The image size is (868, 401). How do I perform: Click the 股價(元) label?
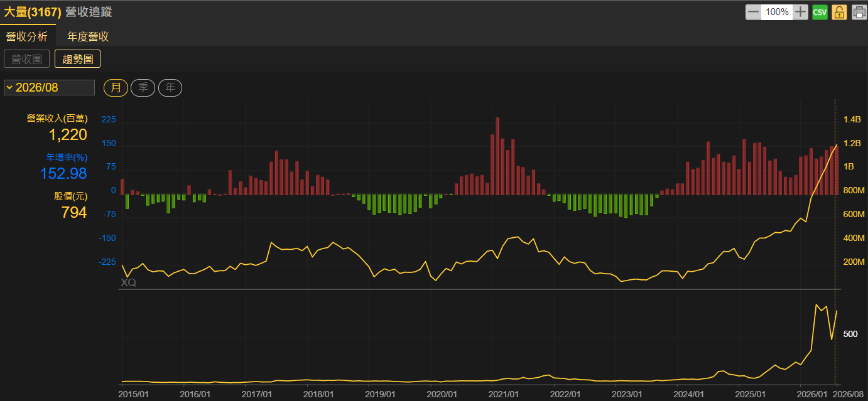pos(70,196)
